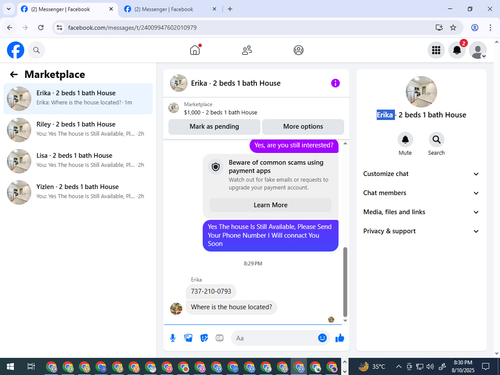Click the chat scroll up arrow
This screenshot has height=375, width=500.
point(345,143)
